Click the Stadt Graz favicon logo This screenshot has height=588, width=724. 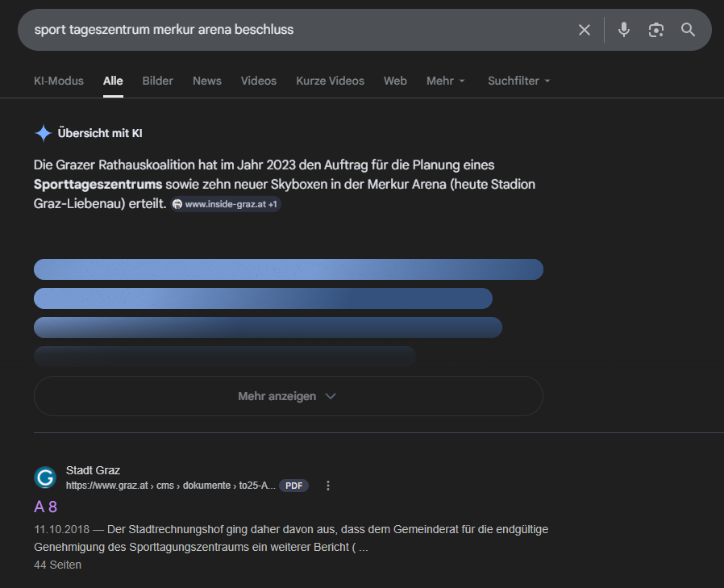tap(45, 477)
